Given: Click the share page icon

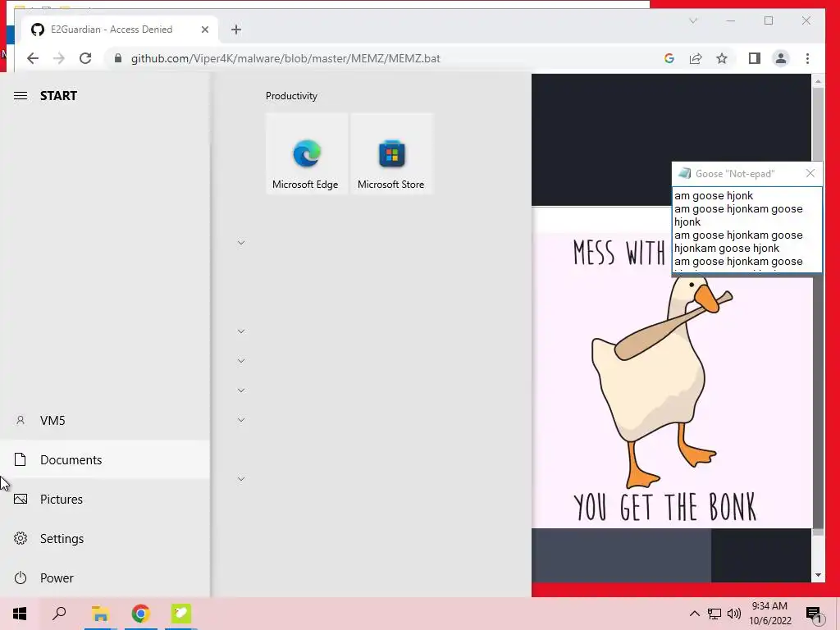Looking at the screenshot, I should pos(696,58).
